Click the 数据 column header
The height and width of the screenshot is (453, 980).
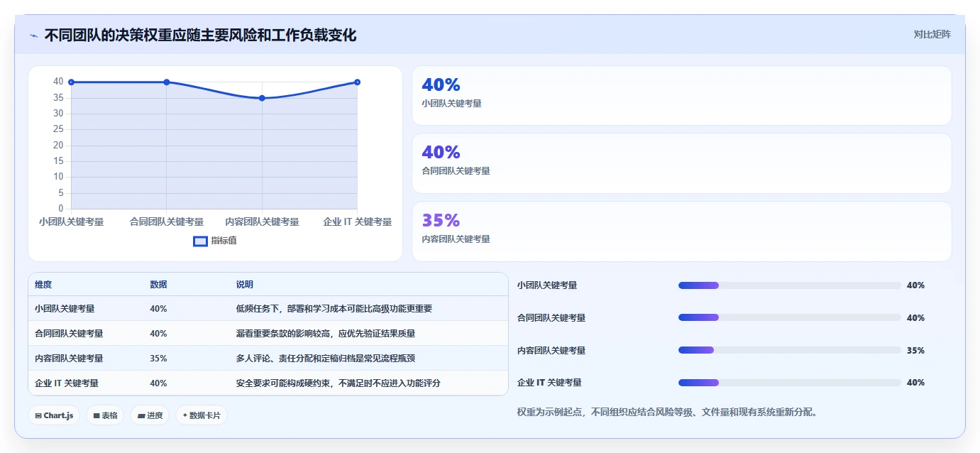click(x=158, y=285)
